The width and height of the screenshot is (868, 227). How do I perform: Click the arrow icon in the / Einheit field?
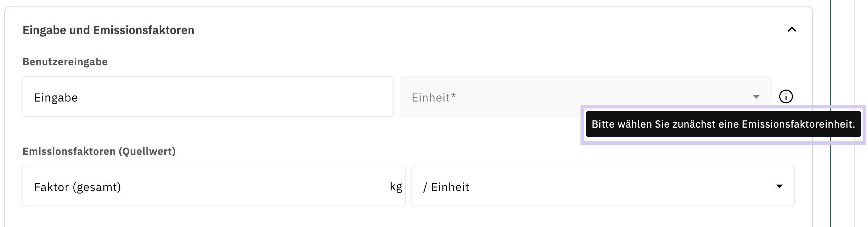coord(779,186)
